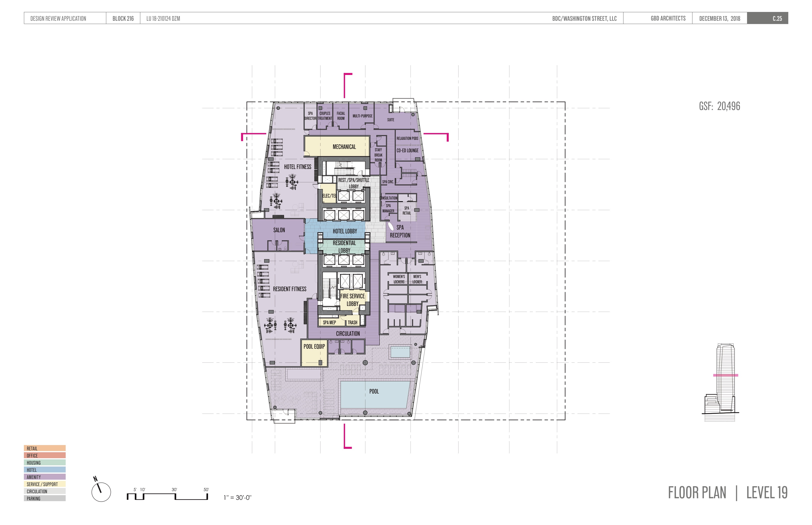
Task: Click the 1" = 30'-0" scale text
Action: click(x=237, y=498)
